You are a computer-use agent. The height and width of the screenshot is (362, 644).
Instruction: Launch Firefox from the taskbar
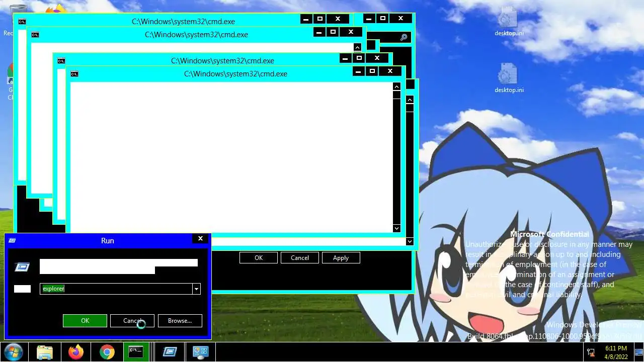point(76,352)
